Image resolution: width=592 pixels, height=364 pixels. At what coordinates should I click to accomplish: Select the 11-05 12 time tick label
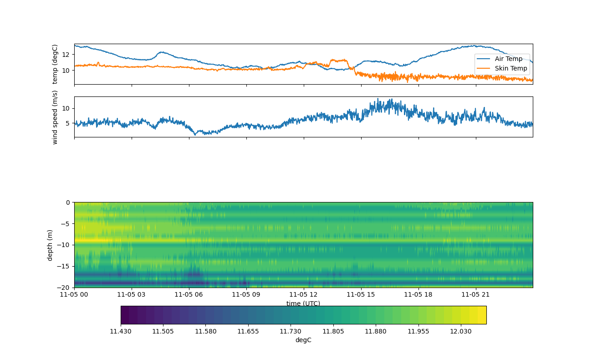304,294
